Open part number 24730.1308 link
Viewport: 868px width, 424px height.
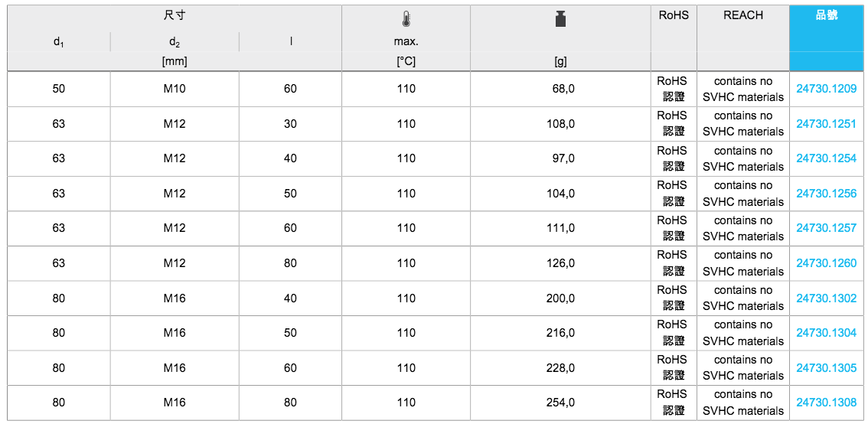click(x=826, y=403)
